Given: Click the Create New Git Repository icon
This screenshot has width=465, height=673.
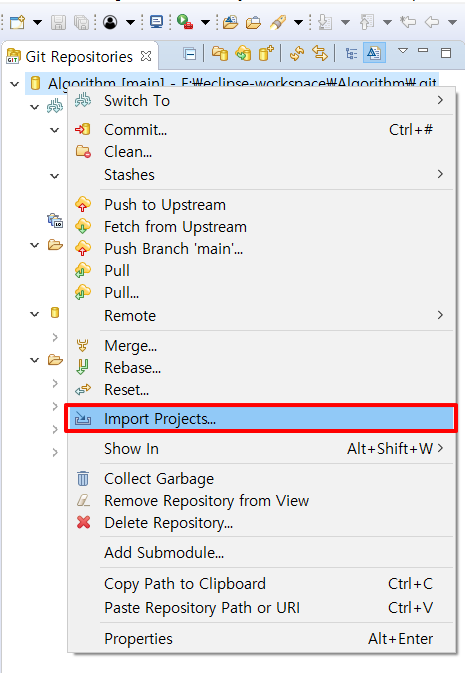Looking at the screenshot, I should pyautogui.click(x=266, y=54).
